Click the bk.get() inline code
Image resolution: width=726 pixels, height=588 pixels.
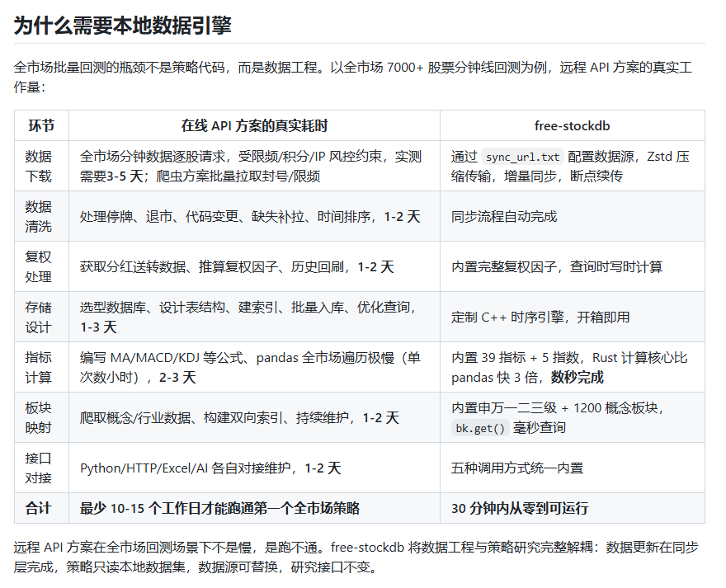tap(480, 428)
